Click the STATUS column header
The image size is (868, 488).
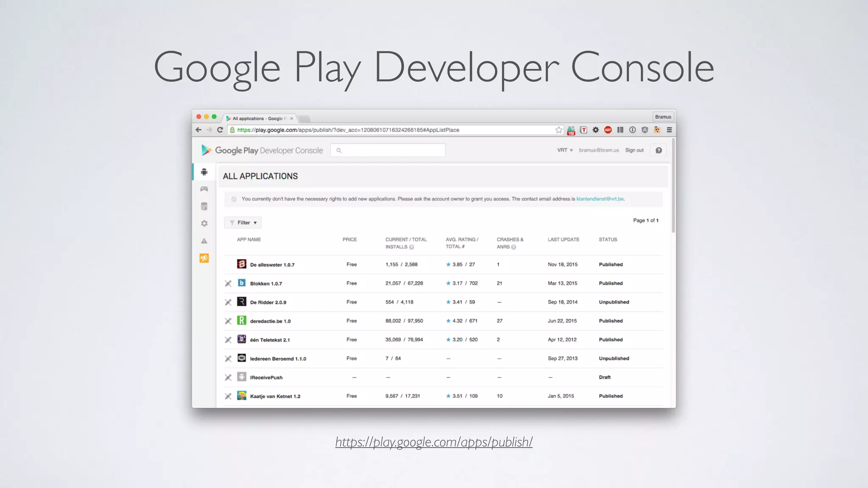608,239
